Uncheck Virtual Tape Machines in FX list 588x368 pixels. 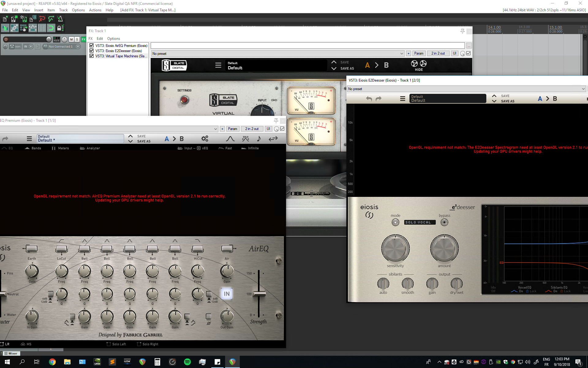click(x=92, y=56)
